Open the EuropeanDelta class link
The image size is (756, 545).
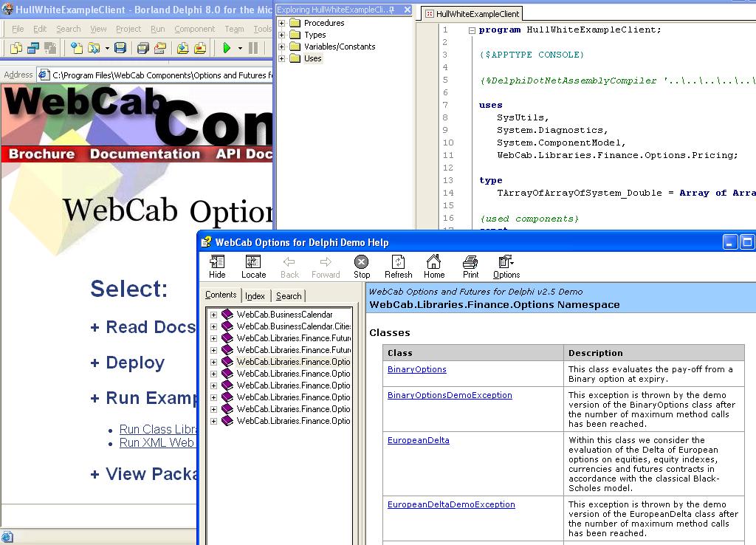point(419,440)
